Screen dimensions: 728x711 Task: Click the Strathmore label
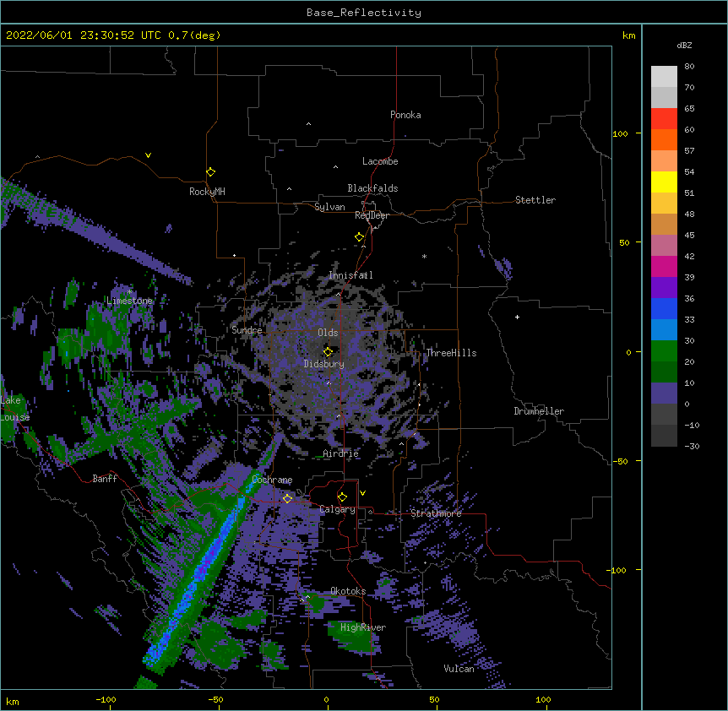pos(436,513)
